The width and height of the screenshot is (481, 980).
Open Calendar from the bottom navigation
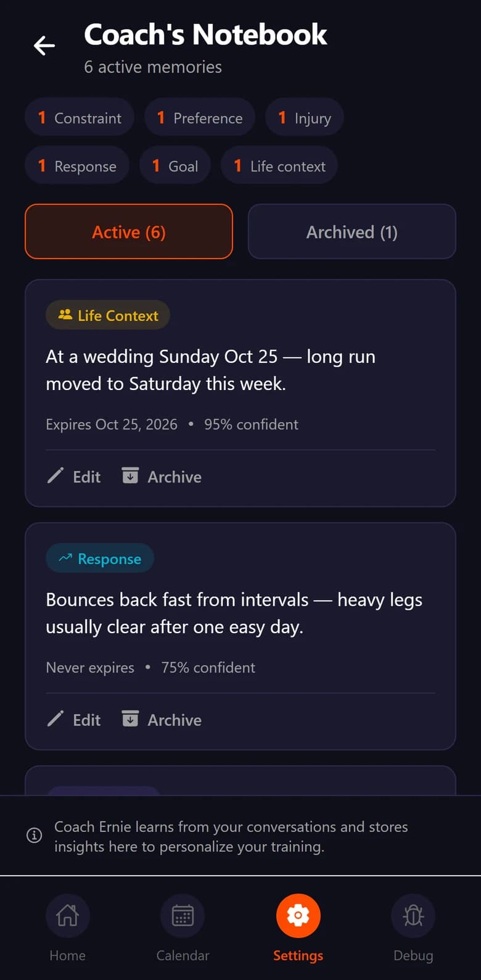[183, 915]
